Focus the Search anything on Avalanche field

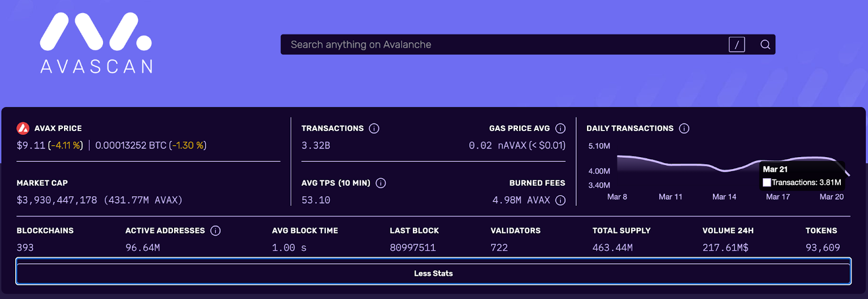coord(505,44)
